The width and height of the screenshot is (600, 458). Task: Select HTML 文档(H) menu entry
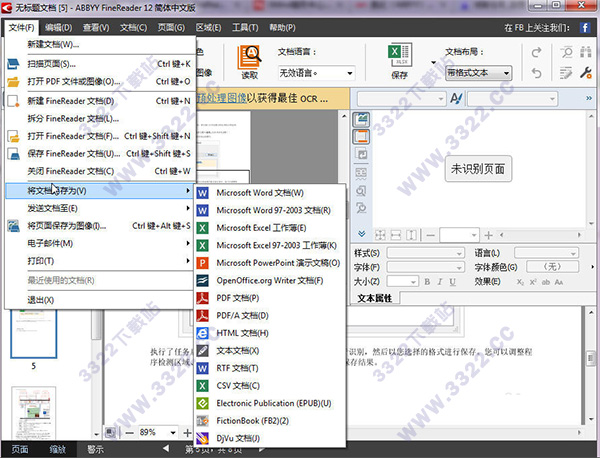242,333
